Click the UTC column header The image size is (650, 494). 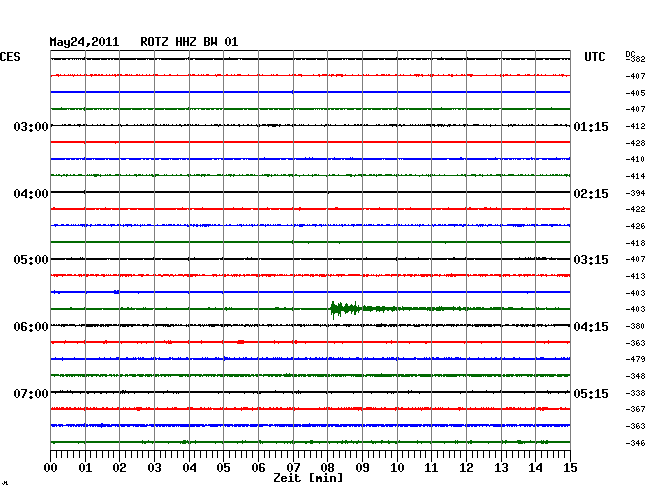[594, 57]
